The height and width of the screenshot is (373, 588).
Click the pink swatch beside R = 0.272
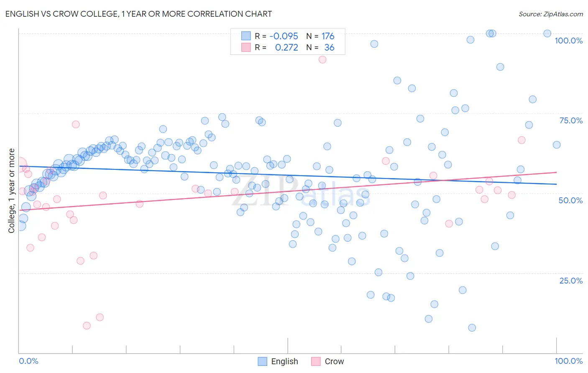246,47
